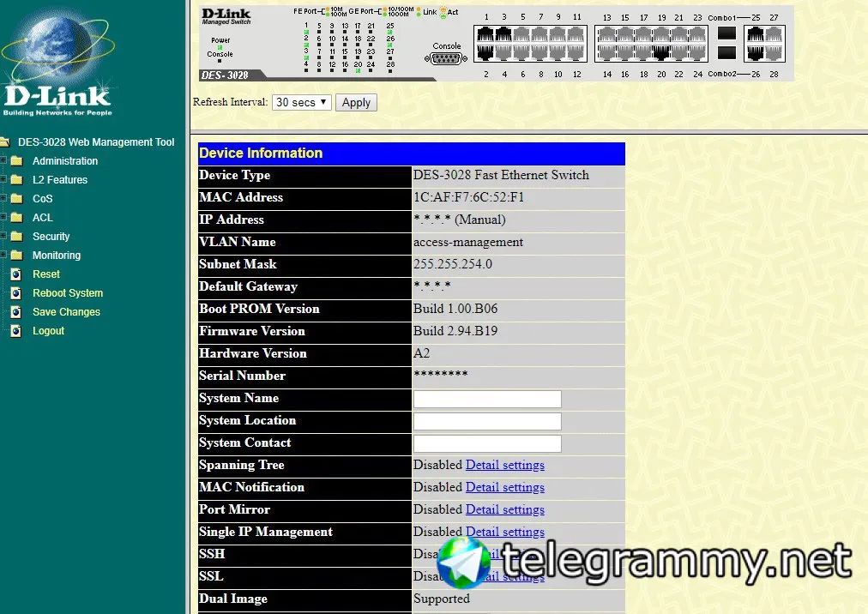Click the D-Link globe logo
868x614 pixels.
[x=57, y=61]
